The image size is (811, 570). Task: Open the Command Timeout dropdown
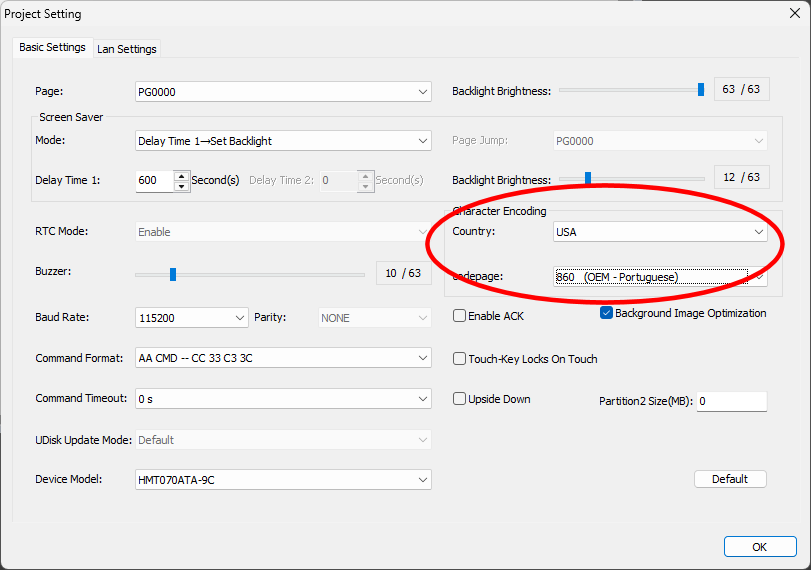click(283, 399)
